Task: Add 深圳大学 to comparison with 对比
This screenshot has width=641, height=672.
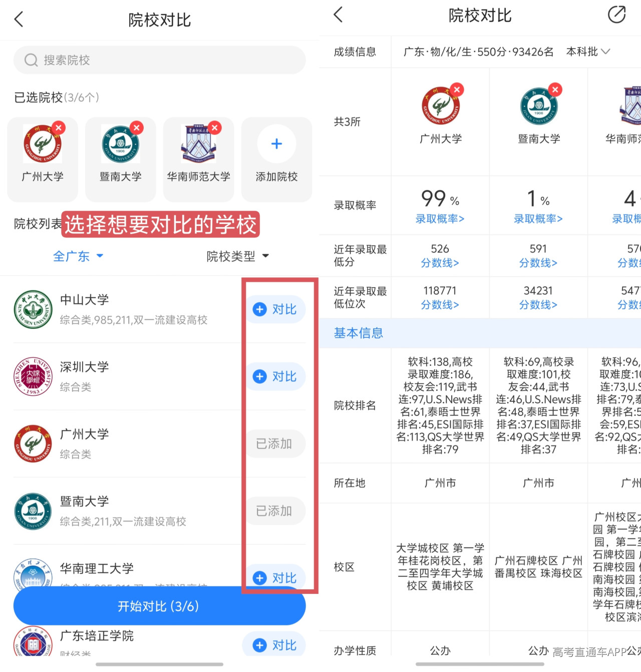Action: click(275, 376)
